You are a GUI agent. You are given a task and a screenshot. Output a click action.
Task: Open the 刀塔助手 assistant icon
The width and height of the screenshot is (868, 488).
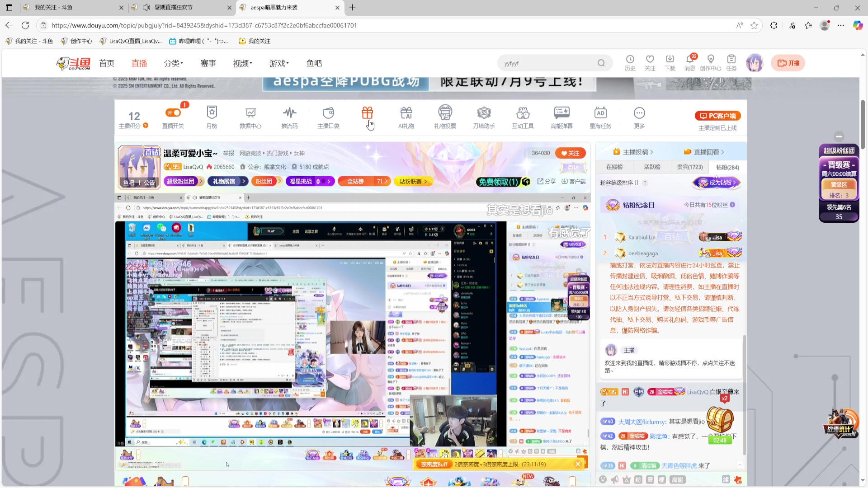point(484,117)
